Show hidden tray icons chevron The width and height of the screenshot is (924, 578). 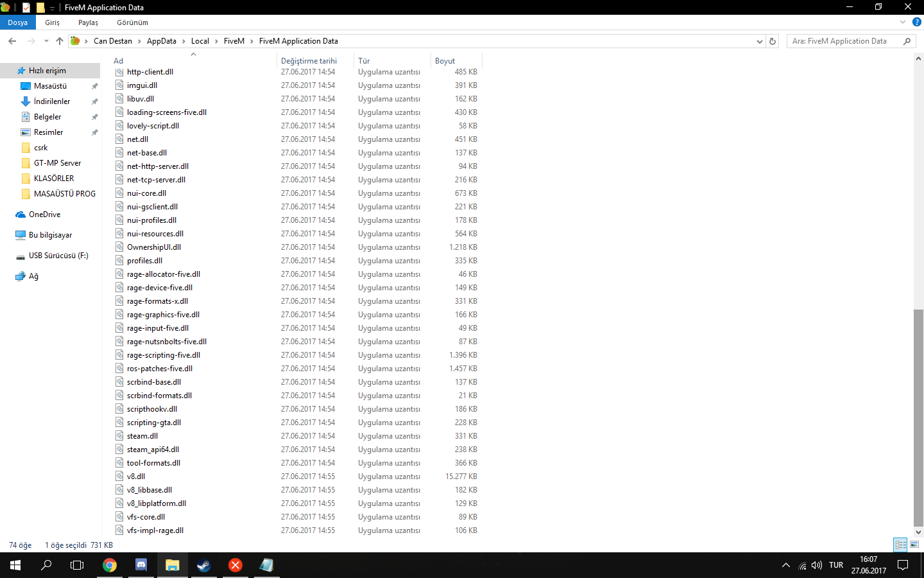tap(785, 565)
